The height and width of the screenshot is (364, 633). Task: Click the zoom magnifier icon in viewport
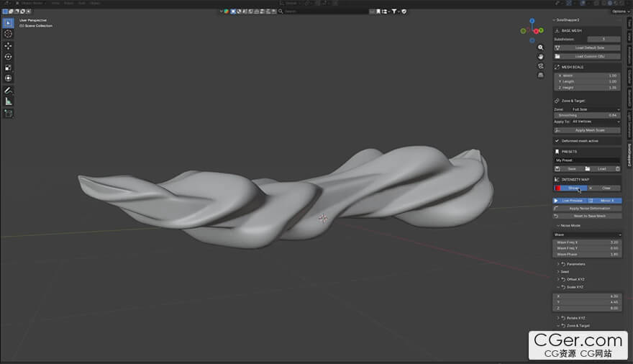click(540, 47)
